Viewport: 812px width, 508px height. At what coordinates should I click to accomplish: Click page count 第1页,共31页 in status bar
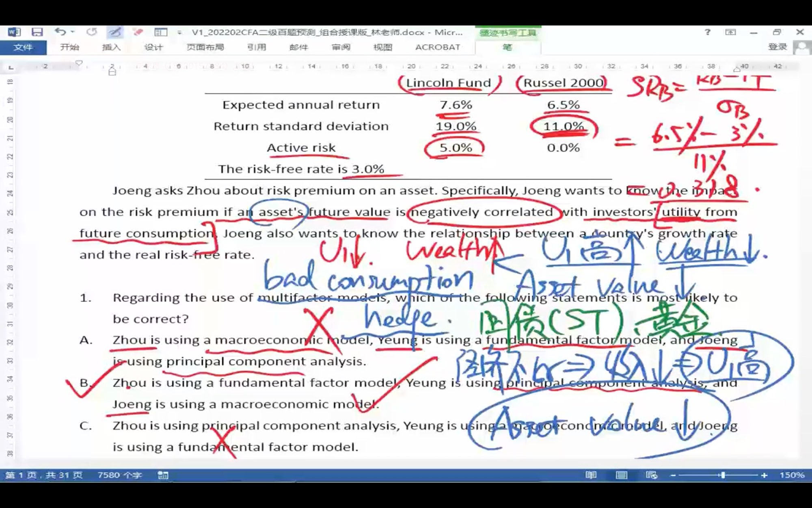click(x=44, y=475)
